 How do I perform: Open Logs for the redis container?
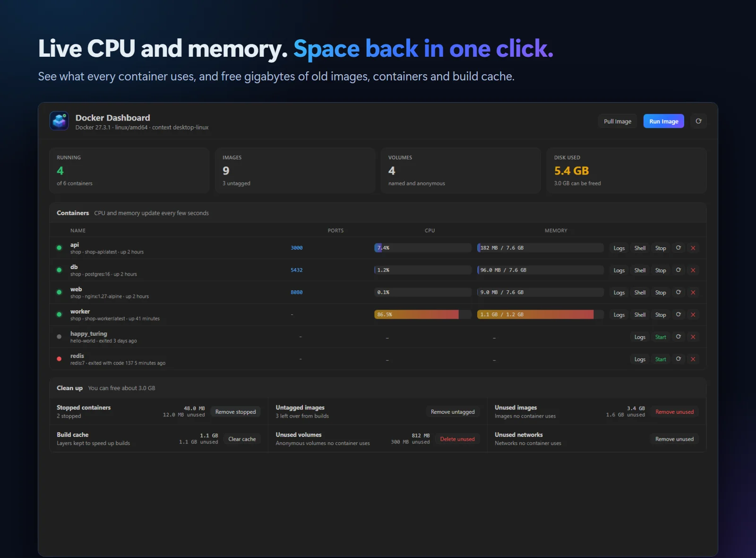click(640, 359)
